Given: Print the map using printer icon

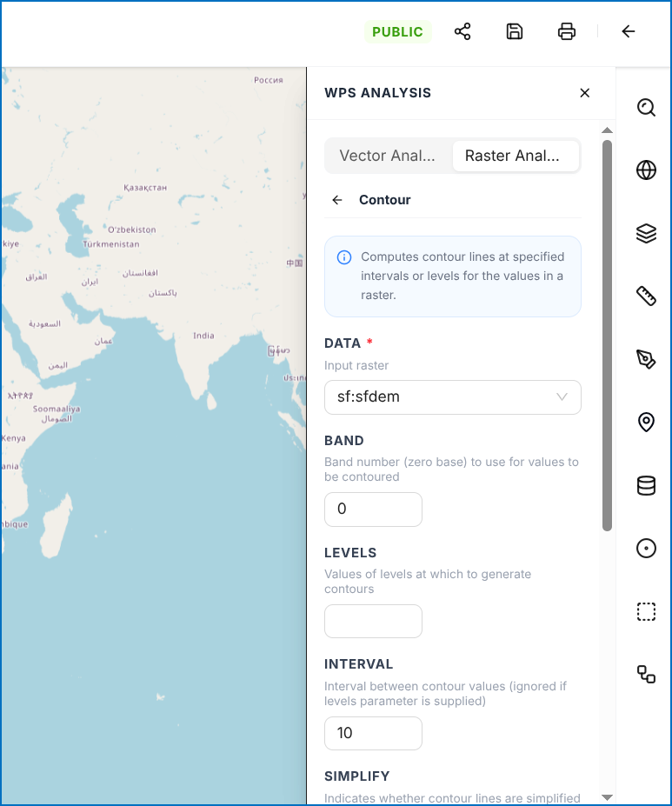Looking at the screenshot, I should point(566,31).
